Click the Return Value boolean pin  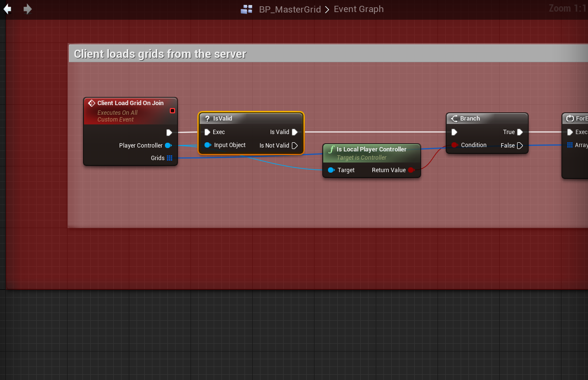(411, 170)
